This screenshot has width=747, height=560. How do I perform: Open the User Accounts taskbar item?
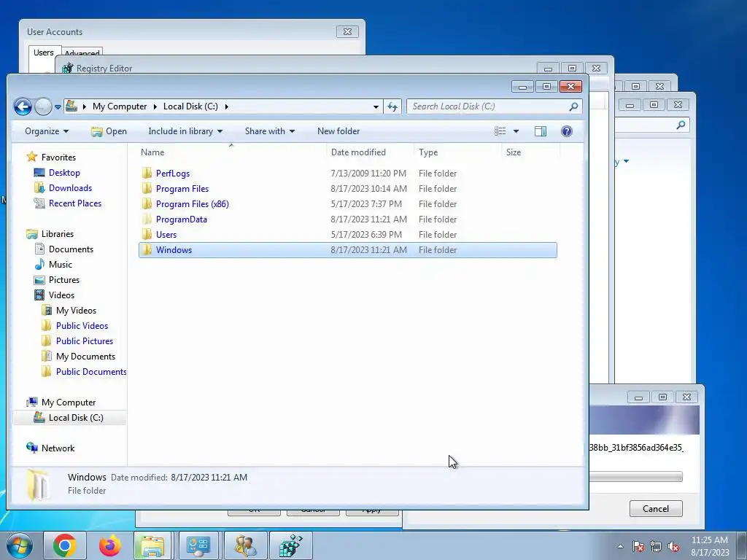coord(245,545)
